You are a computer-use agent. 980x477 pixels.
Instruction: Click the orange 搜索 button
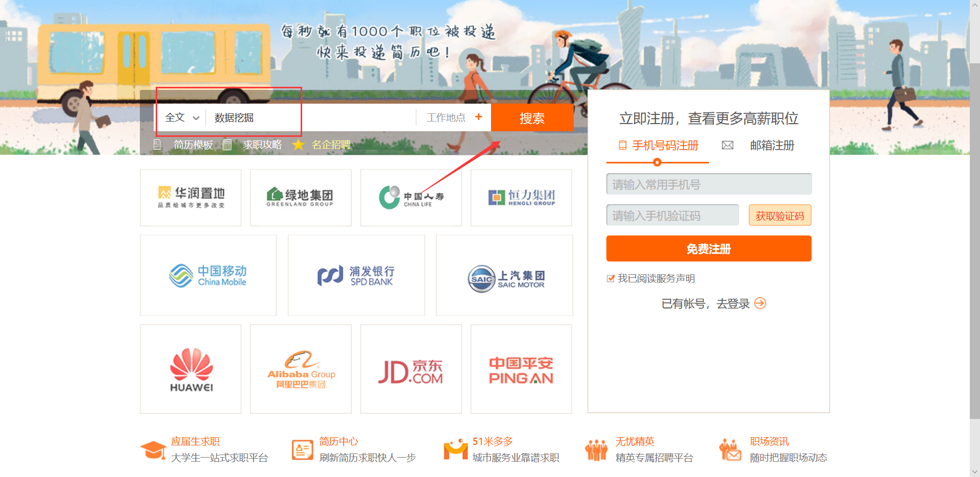(532, 118)
